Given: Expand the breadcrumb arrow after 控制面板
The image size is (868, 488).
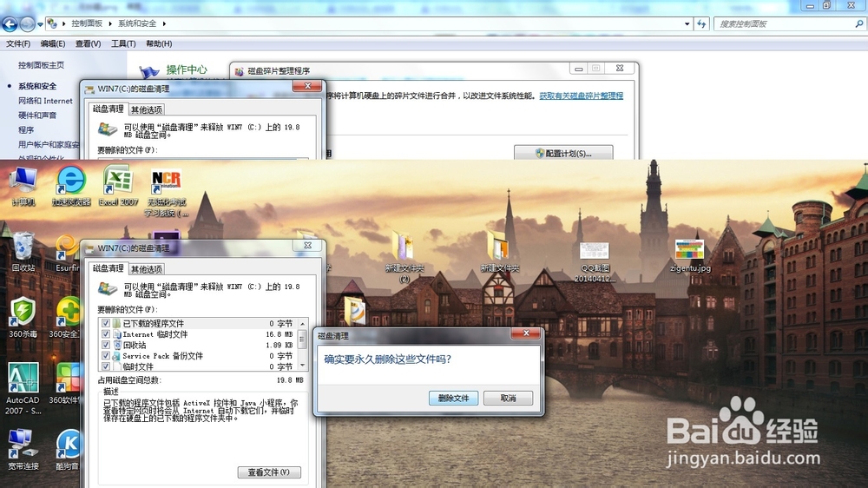Looking at the screenshot, I should (110, 23).
